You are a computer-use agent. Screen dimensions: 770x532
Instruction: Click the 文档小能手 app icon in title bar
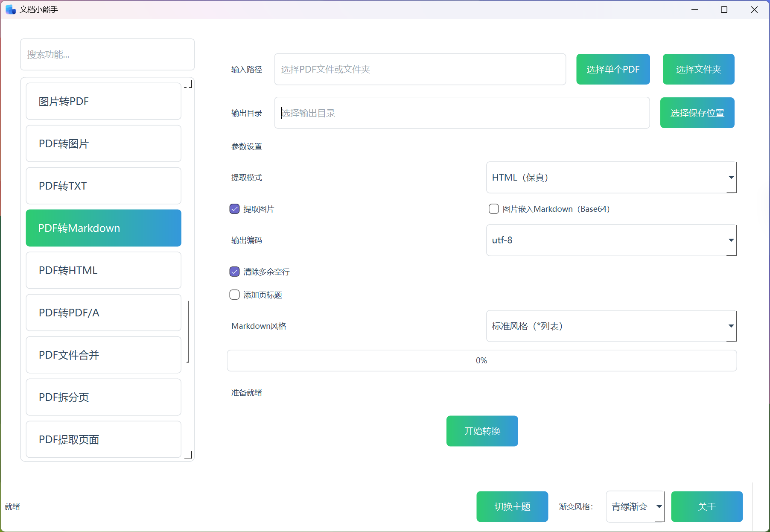(x=10, y=9)
